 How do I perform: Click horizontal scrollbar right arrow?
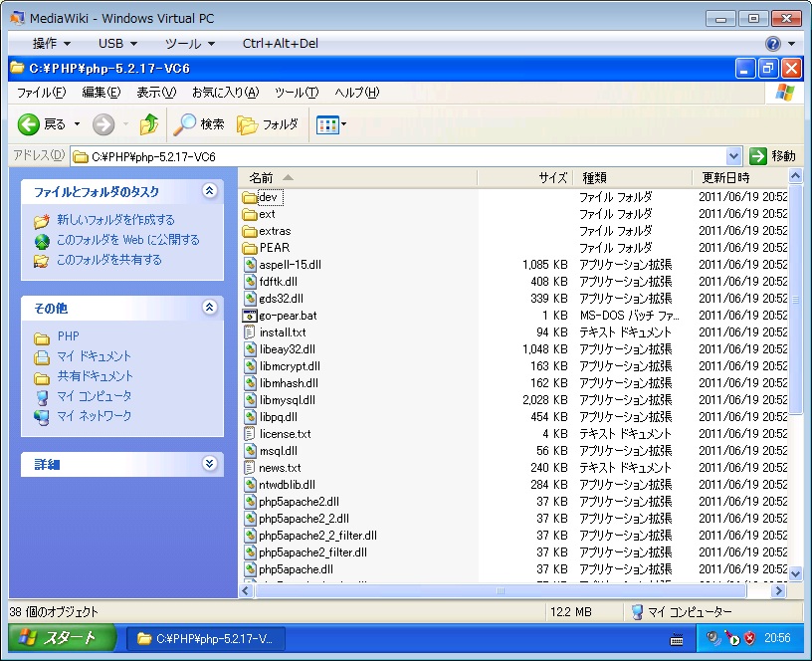tap(778, 590)
